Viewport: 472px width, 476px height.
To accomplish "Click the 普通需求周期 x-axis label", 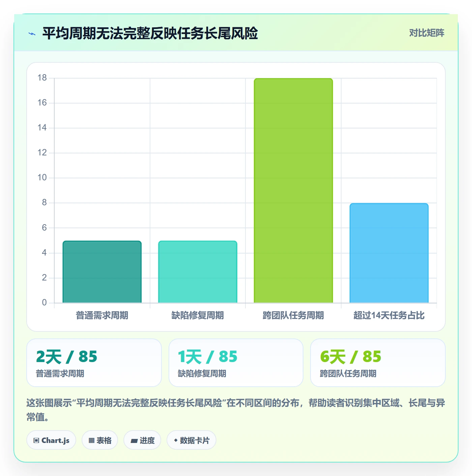I will point(102,316).
